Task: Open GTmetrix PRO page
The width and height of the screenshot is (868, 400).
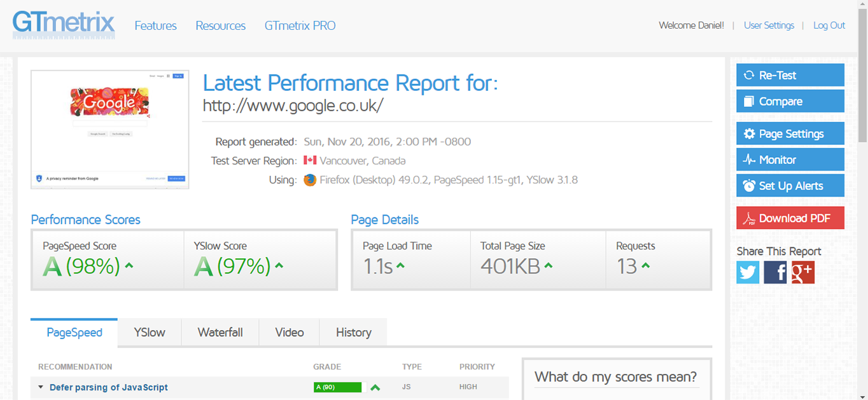Action: [x=300, y=25]
